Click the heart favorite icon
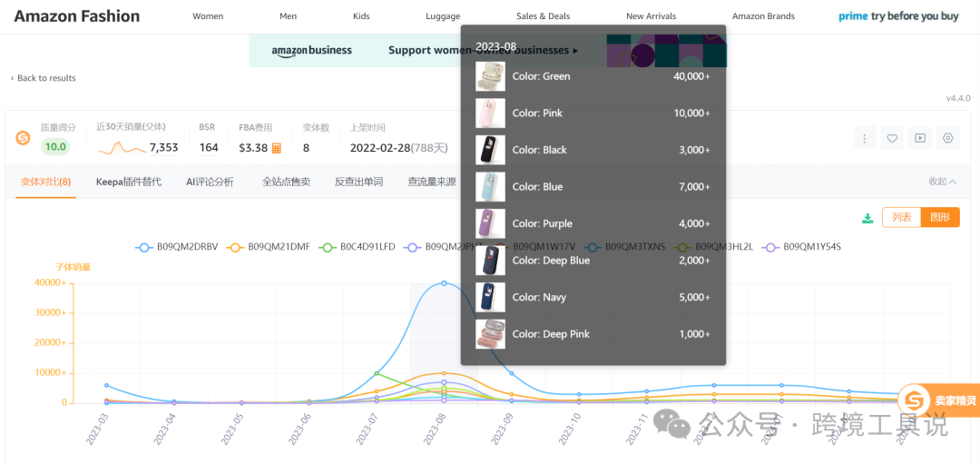 coord(892,138)
